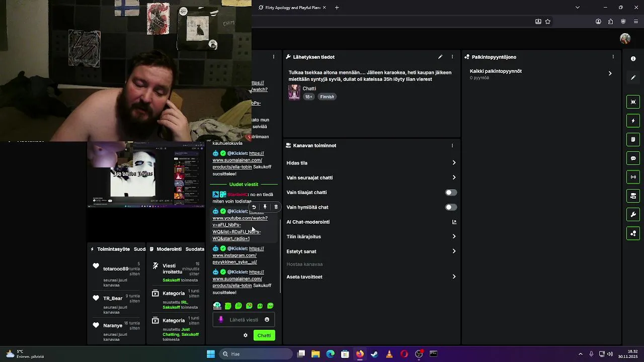Click the info icon in the right sidebar
644x362 pixels.
[x=633, y=59]
